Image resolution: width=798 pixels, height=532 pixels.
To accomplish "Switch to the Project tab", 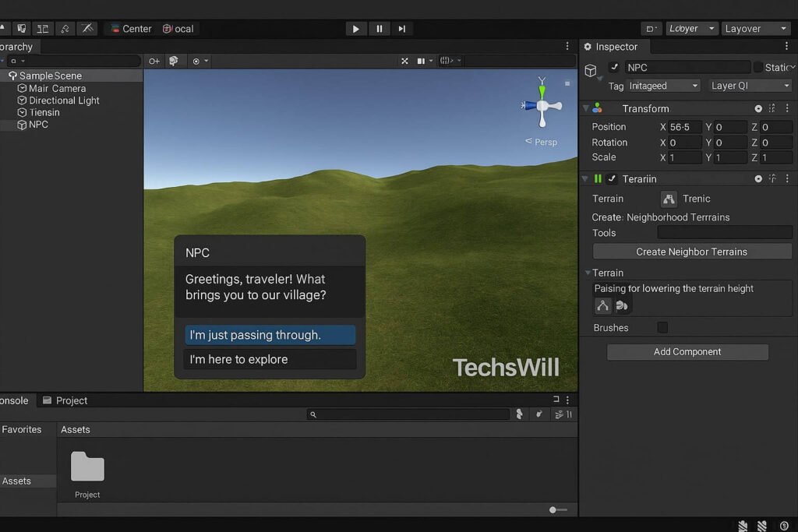I will [x=65, y=400].
